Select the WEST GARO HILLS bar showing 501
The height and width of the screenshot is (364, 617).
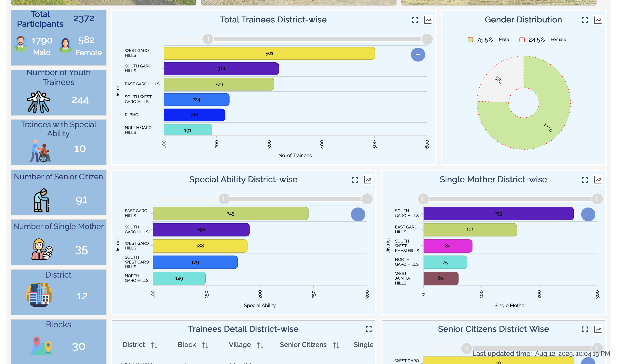pyautogui.click(x=269, y=53)
